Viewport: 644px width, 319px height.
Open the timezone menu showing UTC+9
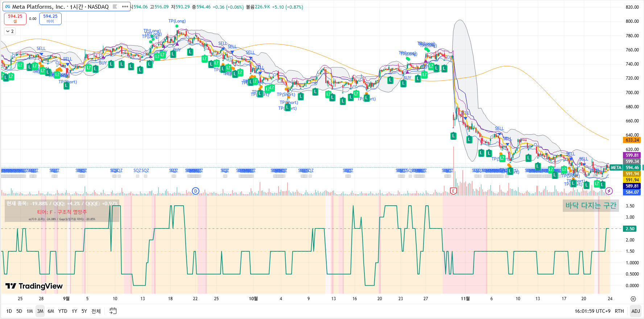point(592,311)
